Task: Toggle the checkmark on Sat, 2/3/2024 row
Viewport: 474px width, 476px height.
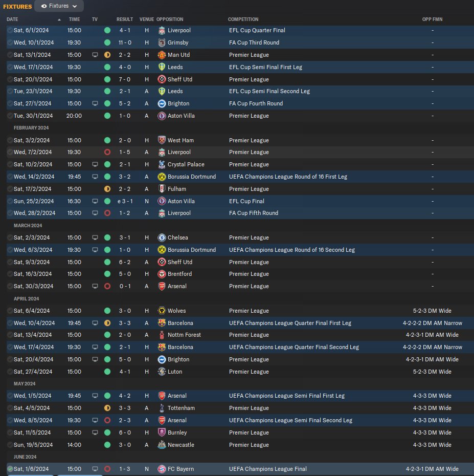Action: 10,237
